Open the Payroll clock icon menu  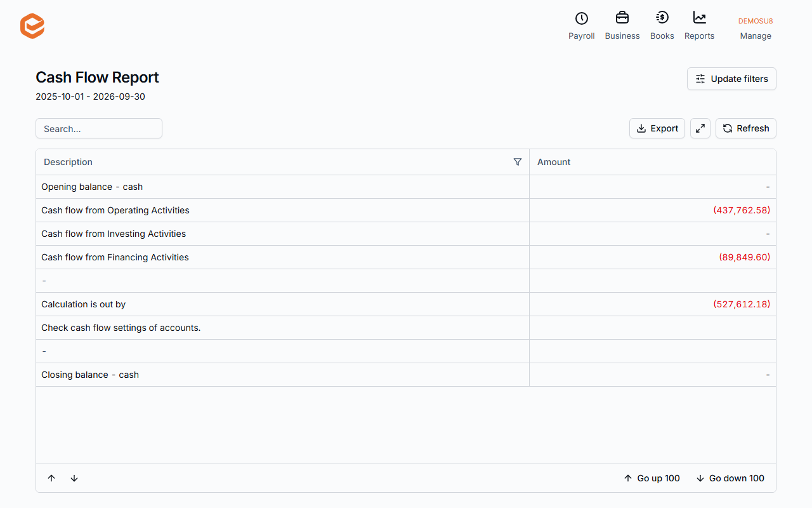(581, 26)
